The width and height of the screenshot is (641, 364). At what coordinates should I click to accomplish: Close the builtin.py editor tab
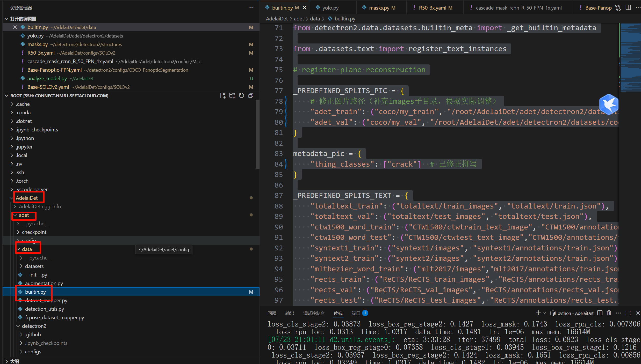coord(305,8)
